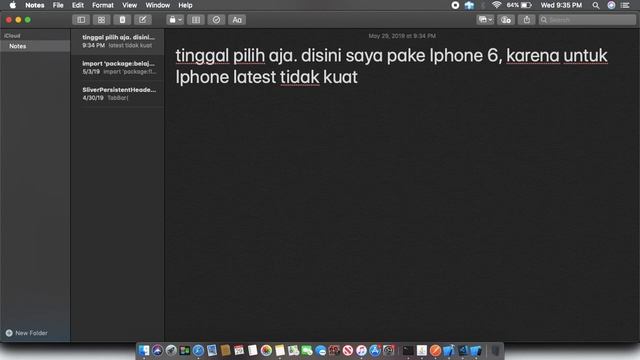Focus the Search field in Notes
The height and width of the screenshot is (360, 640).
(x=587, y=20)
